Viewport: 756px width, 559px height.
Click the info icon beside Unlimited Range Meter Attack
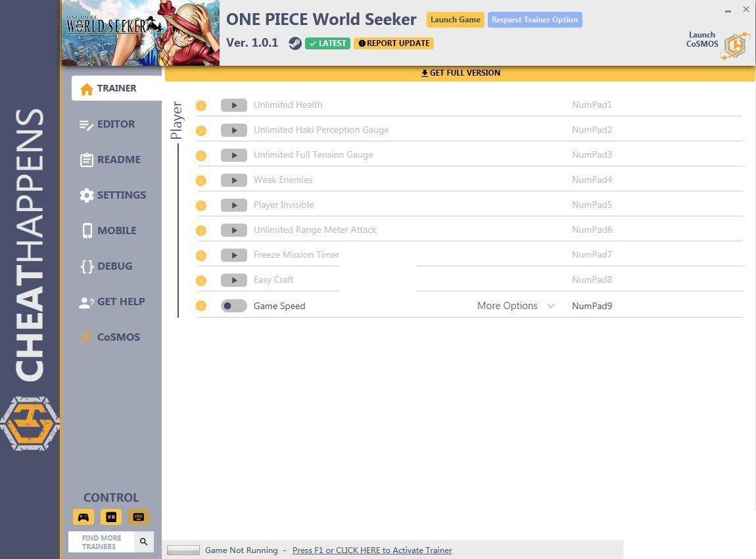tap(201, 231)
